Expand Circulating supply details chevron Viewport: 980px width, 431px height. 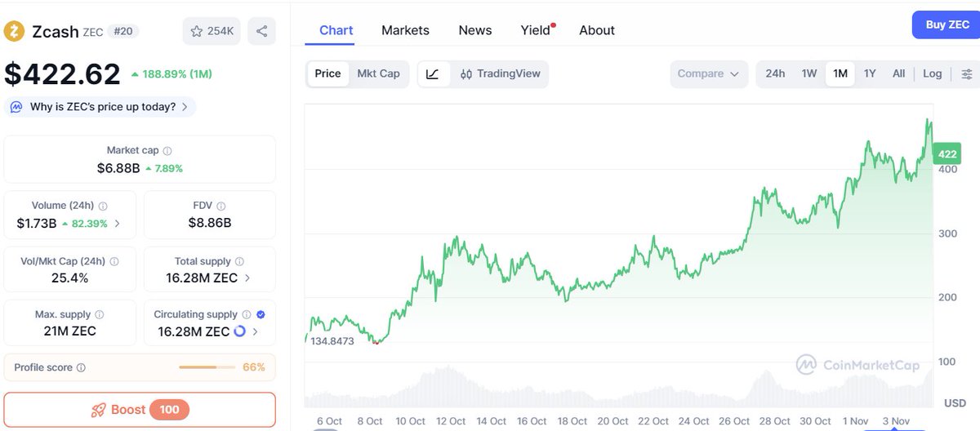(256, 331)
